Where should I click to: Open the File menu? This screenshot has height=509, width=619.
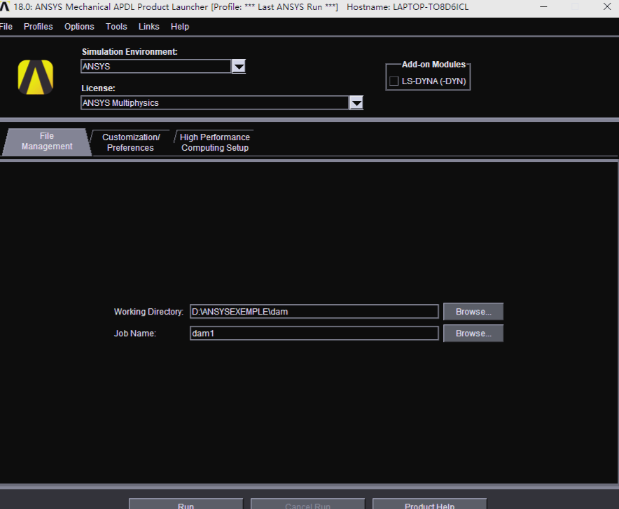pos(6,27)
